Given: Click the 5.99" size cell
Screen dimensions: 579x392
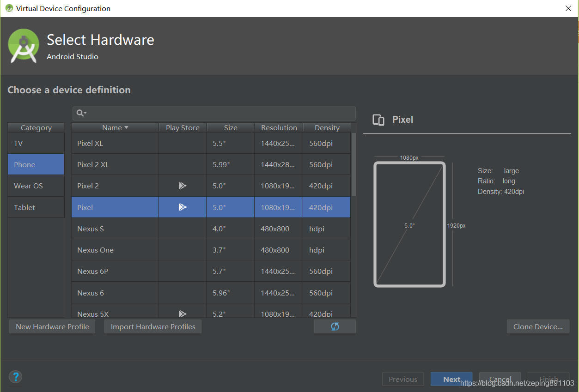Looking at the screenshot, I should tap(231, 164).
